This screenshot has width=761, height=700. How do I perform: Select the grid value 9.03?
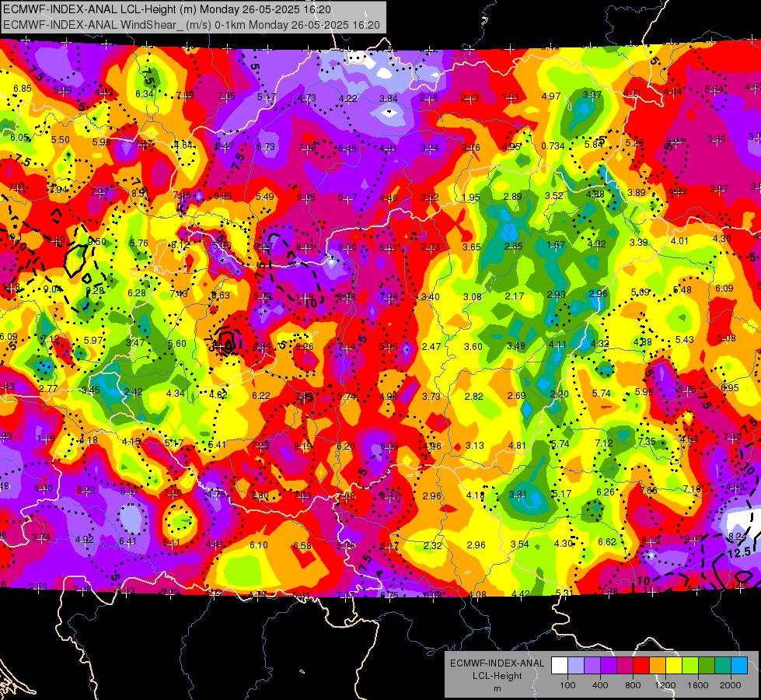click(x=694, y=538)
